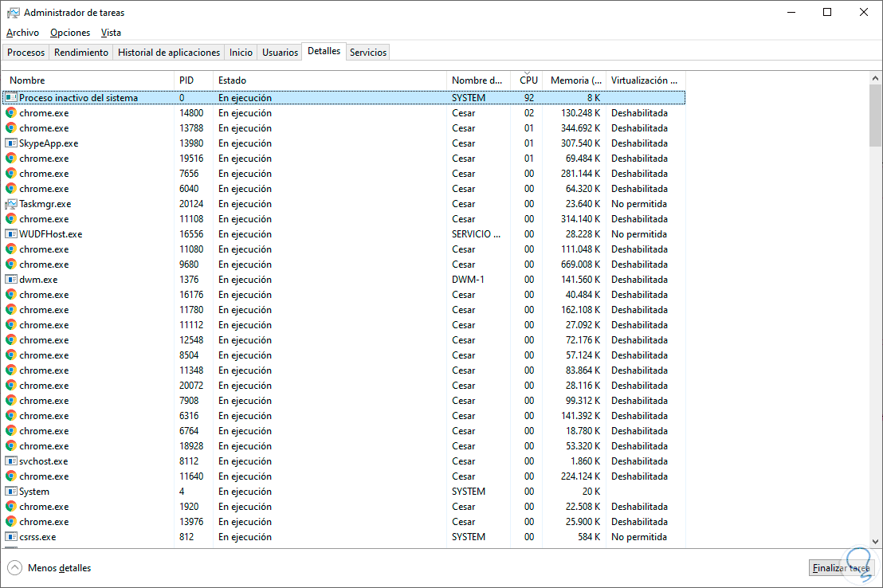
Task: Switch to the Rendimiento tab
Action: [81, 53]
